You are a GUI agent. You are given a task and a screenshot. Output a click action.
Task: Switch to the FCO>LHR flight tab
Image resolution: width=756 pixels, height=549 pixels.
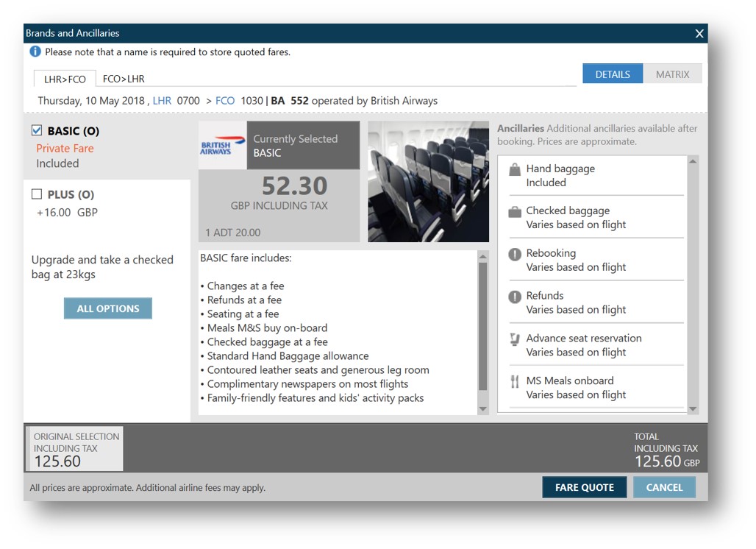124,79
